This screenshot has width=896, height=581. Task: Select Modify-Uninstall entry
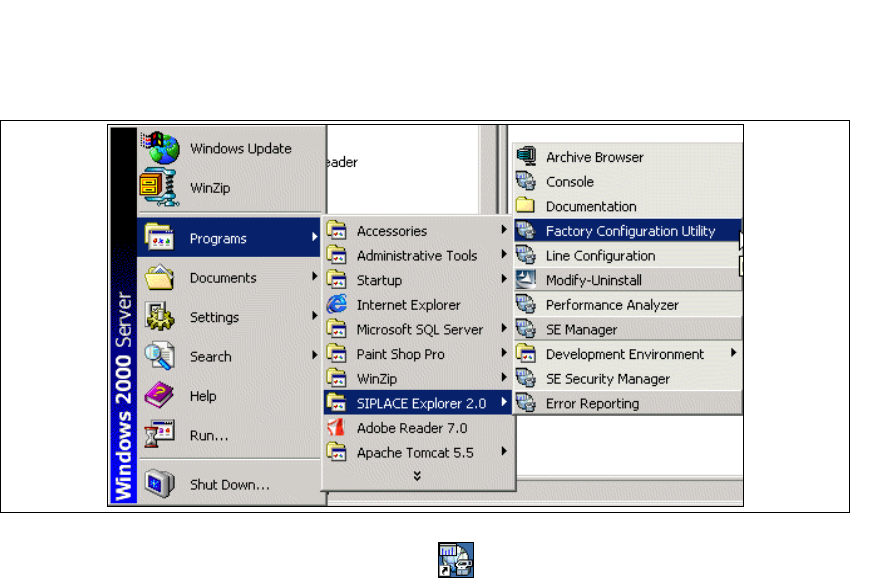point(627,279)
